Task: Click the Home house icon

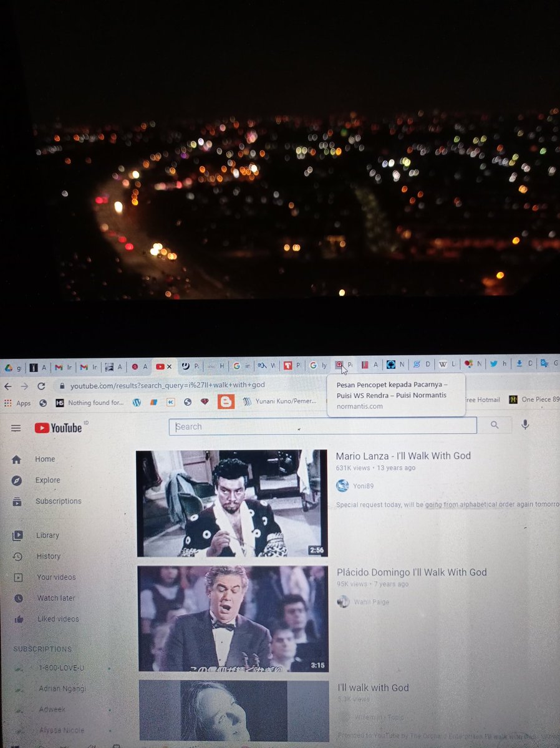Action: 16,459
